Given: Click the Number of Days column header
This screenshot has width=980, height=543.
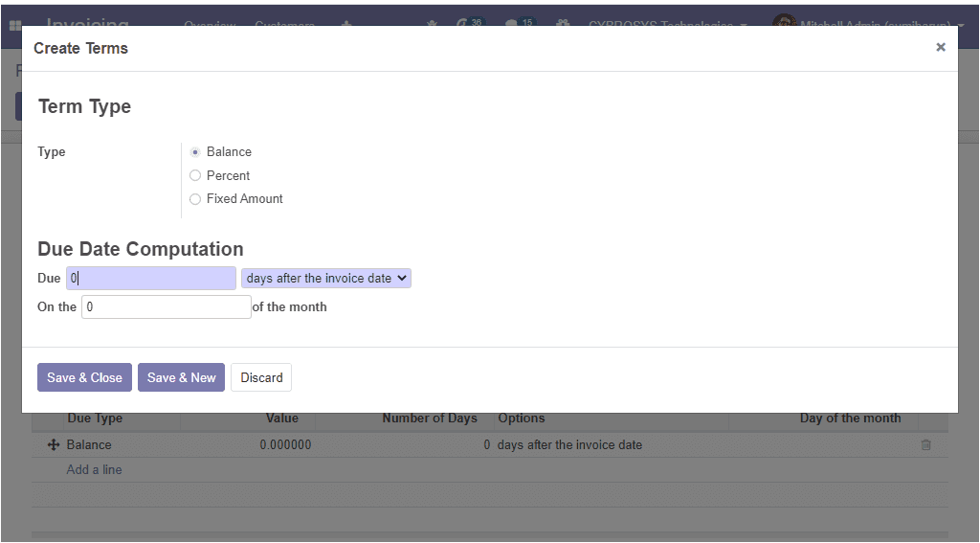Looking at the screenshot, I should coord(430,419).
